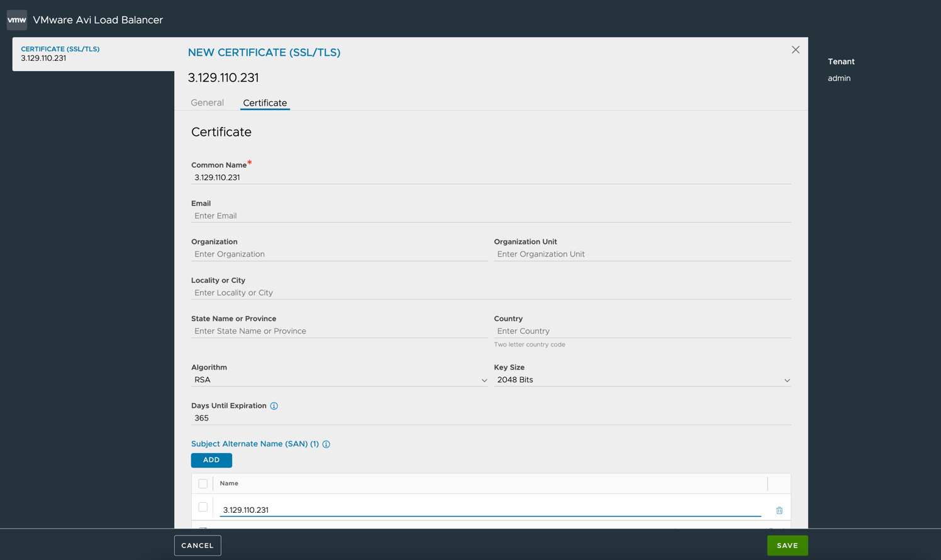Click the ADD button for SAN
The image size is (941, 560).
(x=211, y=460)
